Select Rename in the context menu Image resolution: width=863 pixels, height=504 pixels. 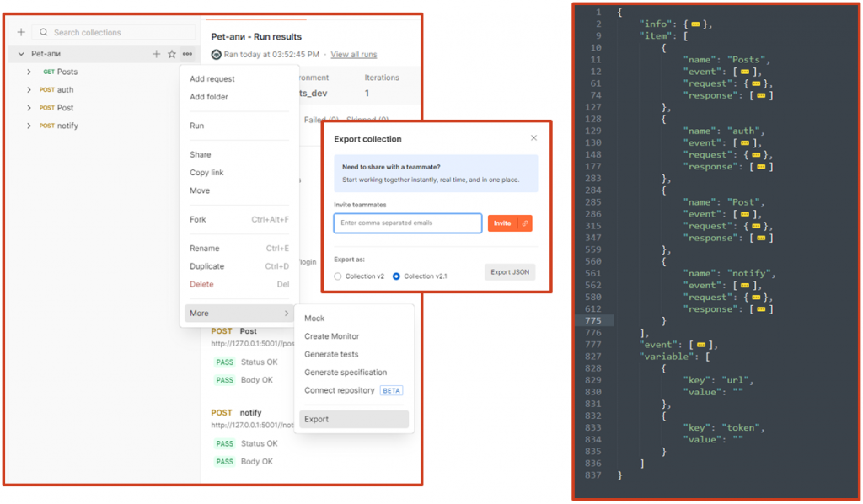pos(239,249)
